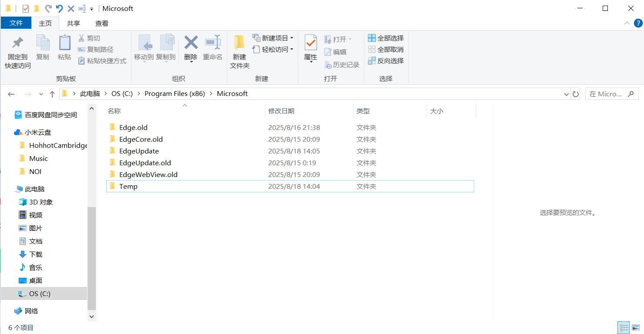Click the navigation pane scrollbar up arrow

tap(91, 108)
